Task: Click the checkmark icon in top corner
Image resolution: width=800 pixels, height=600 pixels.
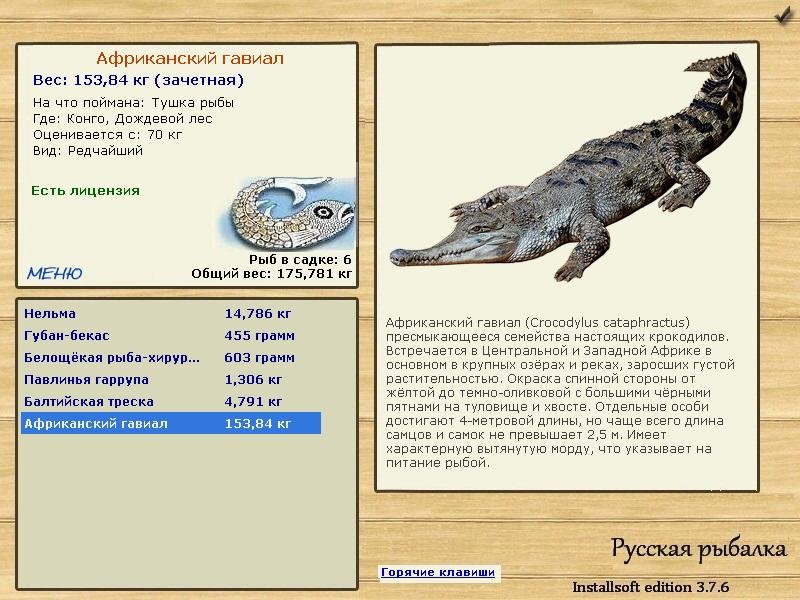Action: pos(782,15)
